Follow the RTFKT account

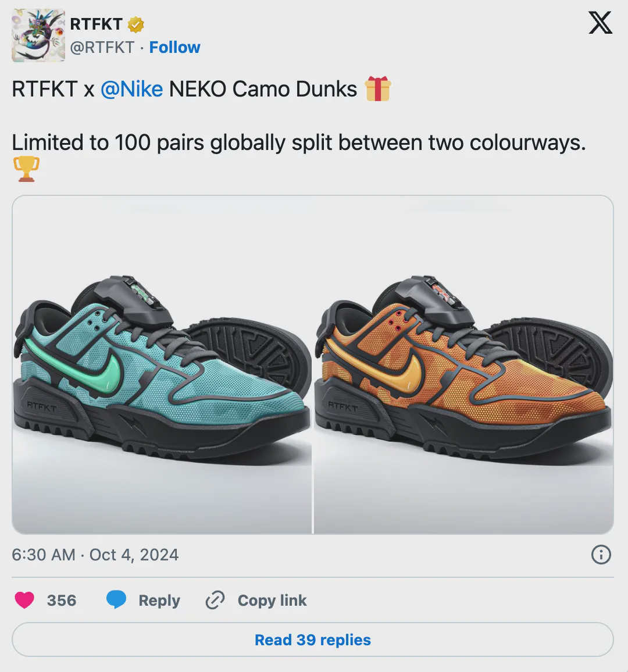click(x=174, y=47)
